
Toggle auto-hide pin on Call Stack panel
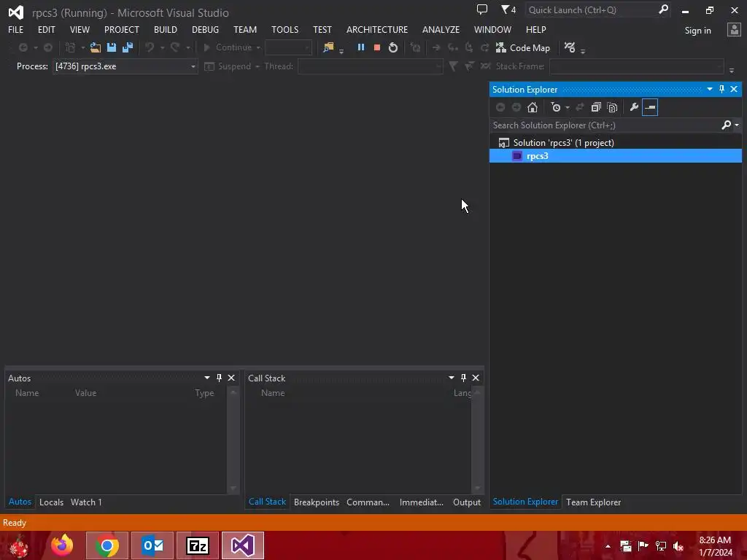coord(463,378)
